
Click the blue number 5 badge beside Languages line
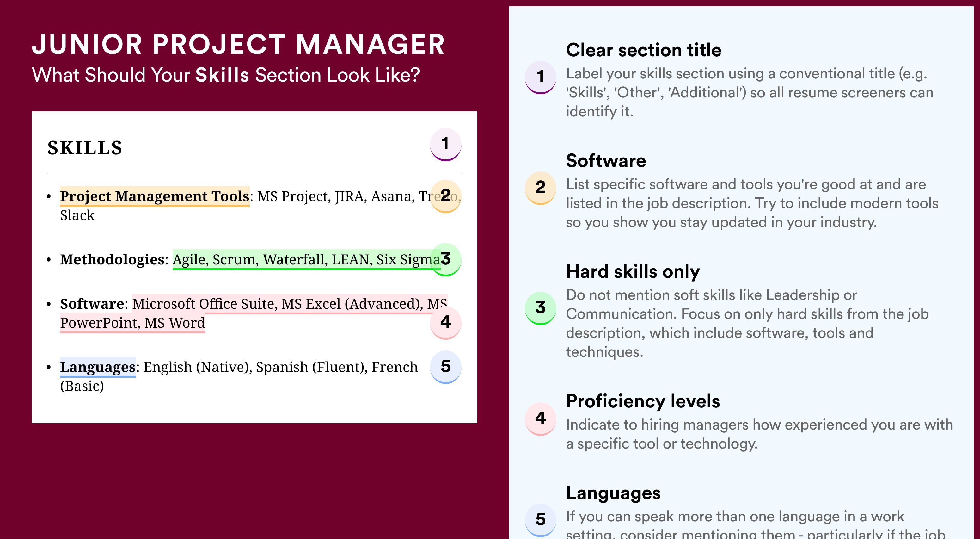coord(445,367)
